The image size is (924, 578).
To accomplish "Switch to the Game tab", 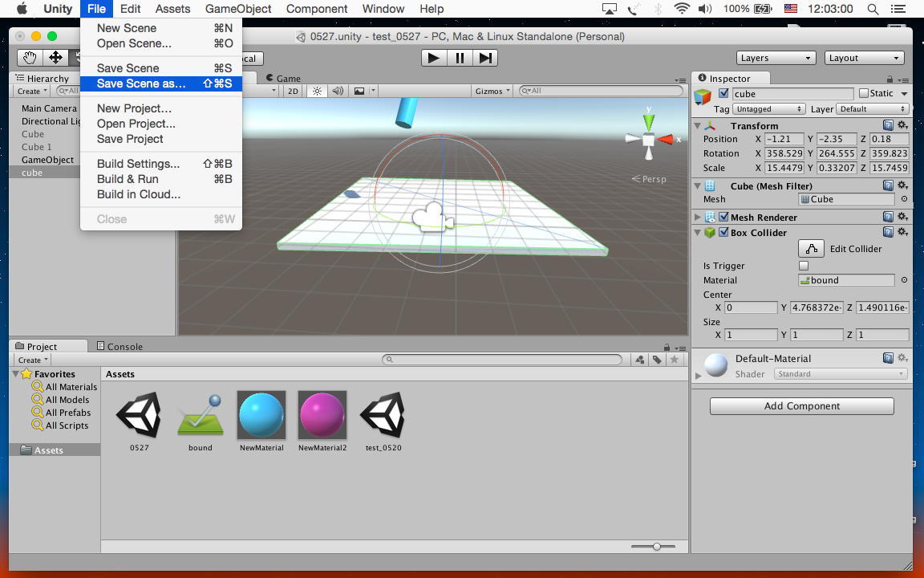I will [283, 78].
